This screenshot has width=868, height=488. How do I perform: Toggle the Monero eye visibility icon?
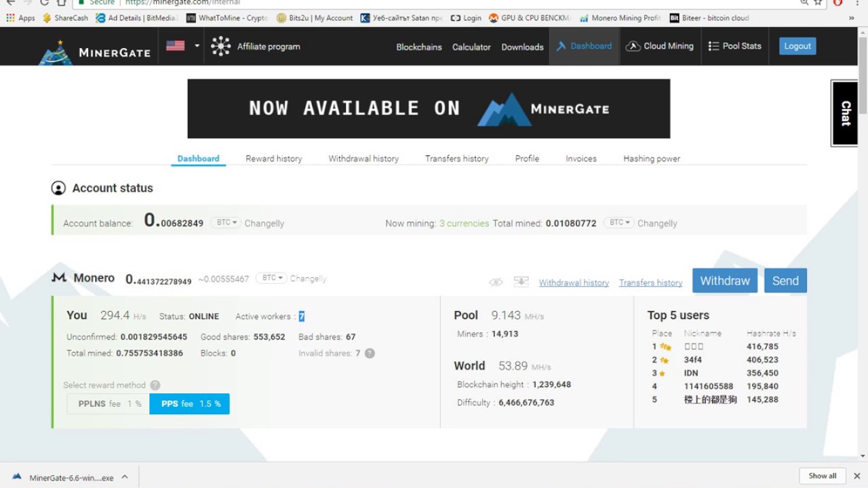[x=496, y=282]
